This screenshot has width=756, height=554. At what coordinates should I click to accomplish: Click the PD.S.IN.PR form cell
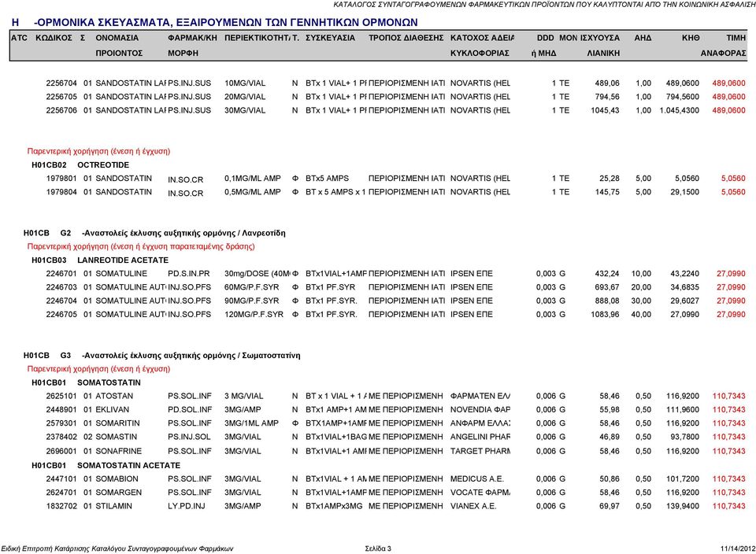tap(189, 274)
